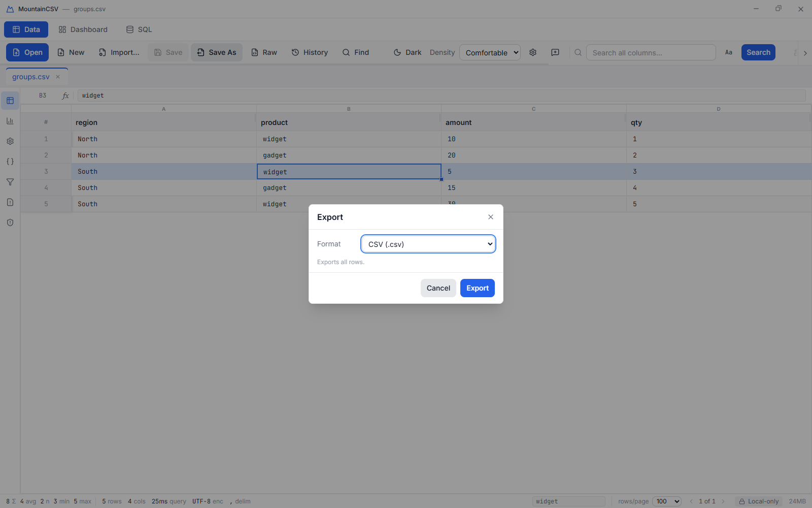Open the filter funnel sidebar icon
The width and height of the screenshot is (812, 508).
point(10,182)
